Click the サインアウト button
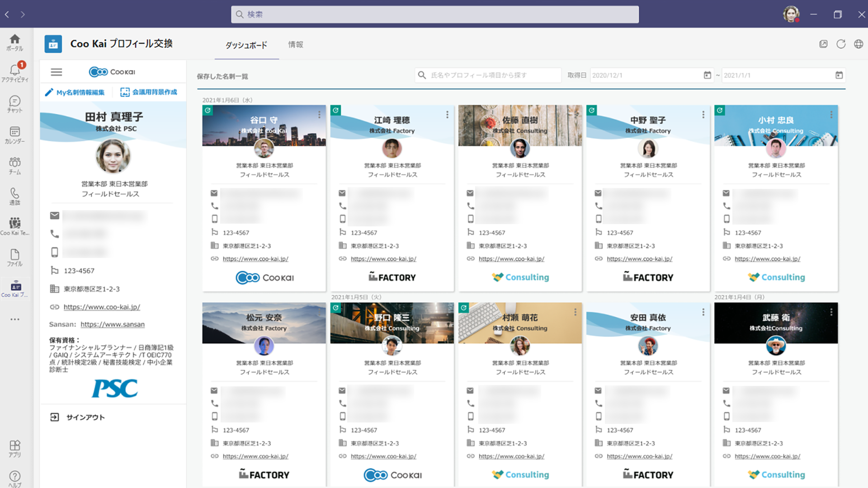Image resolution: width=868 pixels, height=488 pixels. 84,417
